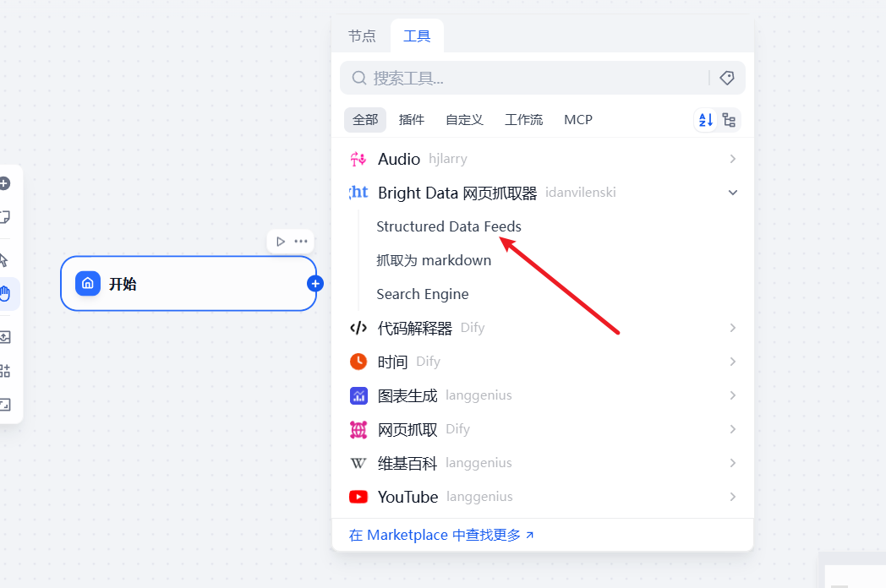The width and height of the screenshot is (886, 588).
Task: Select the pointer tool in sidebar
Action: pos(3,260)
